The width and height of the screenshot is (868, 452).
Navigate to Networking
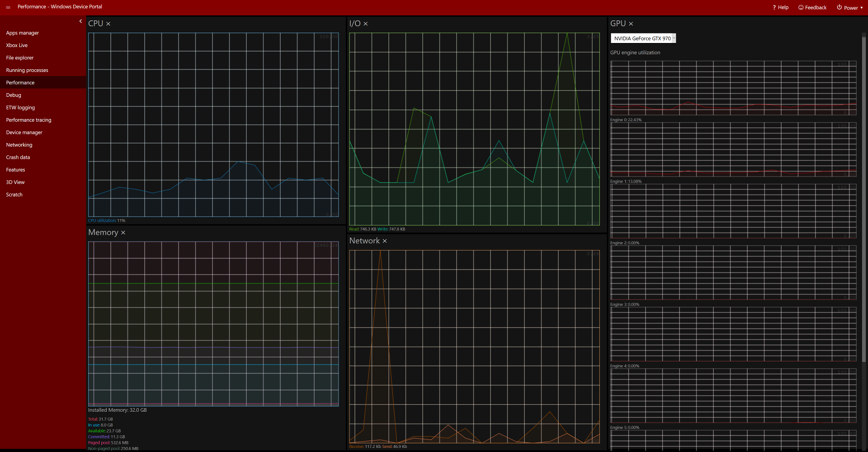pyautogui.click(x=43, y=145)
